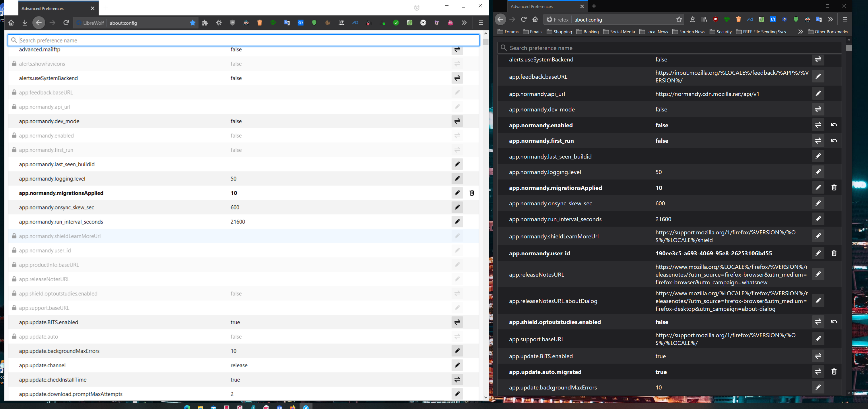Screen dimensions: 868x409
Task: Toggle app.update.BITS.enabled in LibreWolf window
Action: pyautogui.click(x=457, y=322)
